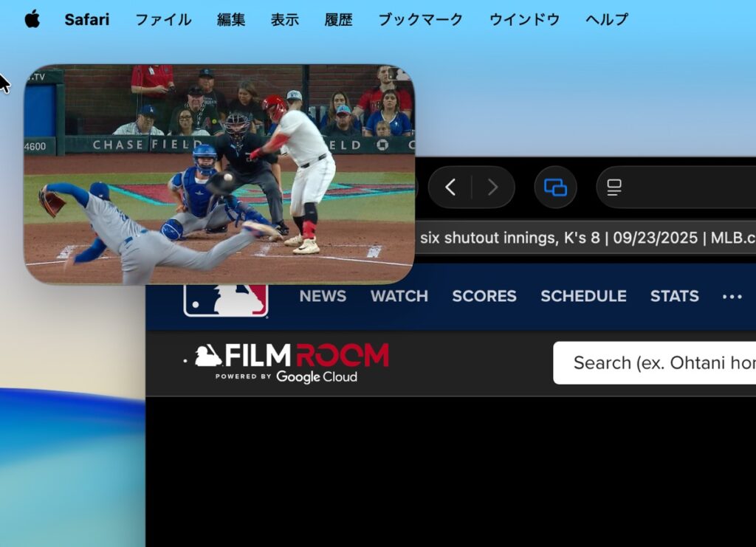Open the 編集 menu
This screenshot has width=756, height=547.
tap(231, 19)
